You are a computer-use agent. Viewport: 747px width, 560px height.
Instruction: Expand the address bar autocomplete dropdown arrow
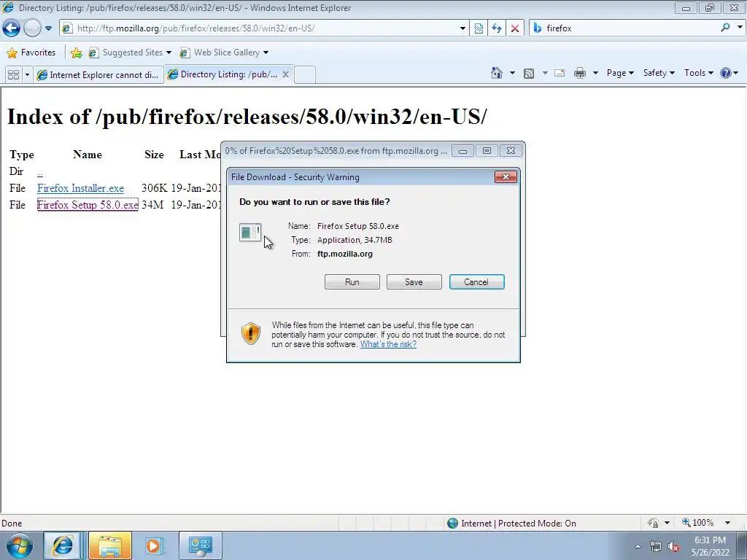pyautogui.click(x=462, y=28)
